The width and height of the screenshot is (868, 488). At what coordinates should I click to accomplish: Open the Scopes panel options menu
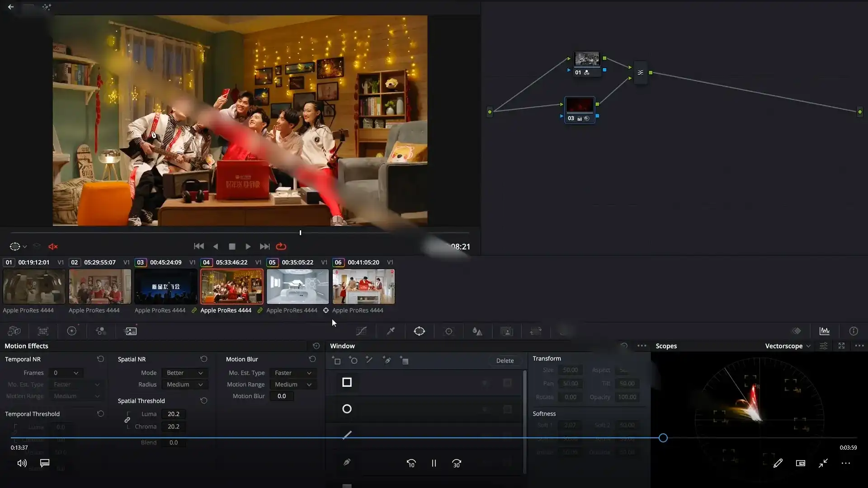(859, 346)
